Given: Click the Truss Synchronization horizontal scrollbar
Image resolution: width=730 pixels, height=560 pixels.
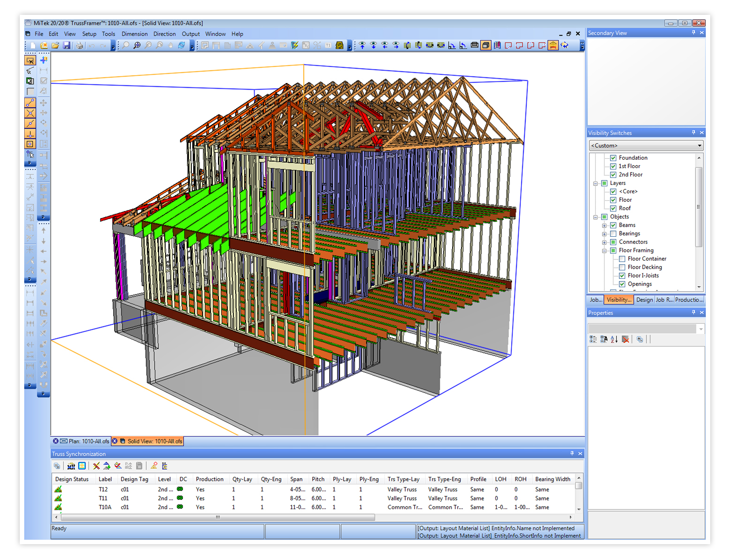Looking at the screenshot, I should [x=217, y=517].
